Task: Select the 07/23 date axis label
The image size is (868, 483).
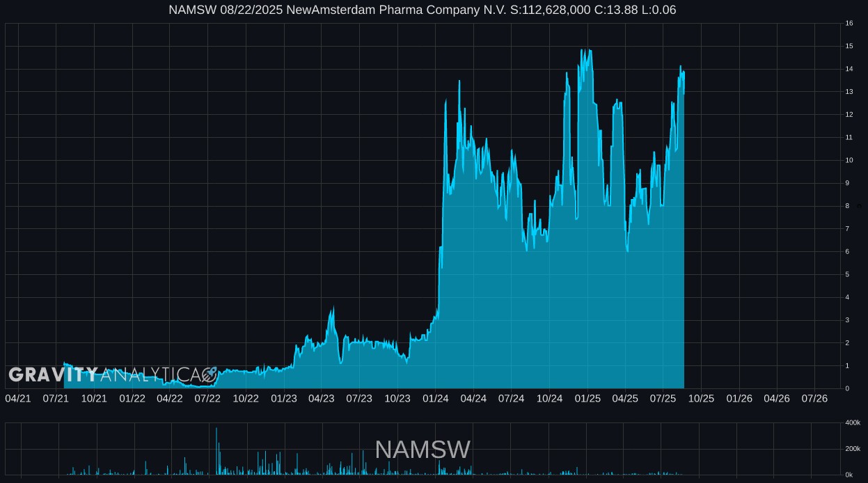Action: click(359, 399)
